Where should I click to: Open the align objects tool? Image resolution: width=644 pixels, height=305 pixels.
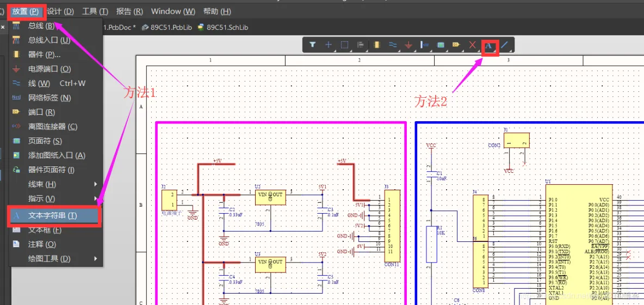coord(361,45)
